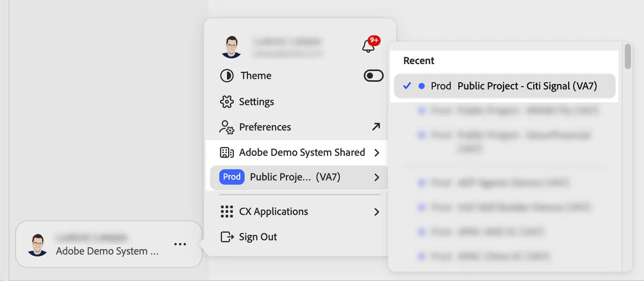This screenshot has width=644, height=281.
Task: Open the Prod Public Proje... (VA7) submenu
Action: click(299, 177)
